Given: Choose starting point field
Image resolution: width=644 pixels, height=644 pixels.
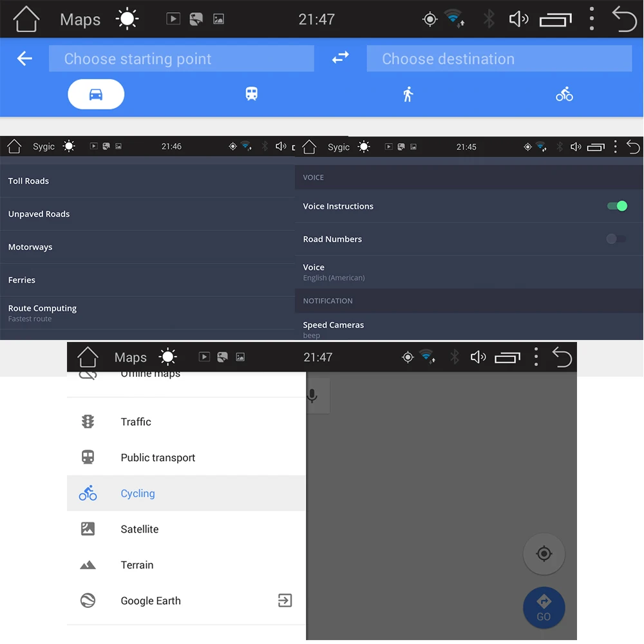Looking at the screenshot, I should click(x=182, y=59).
